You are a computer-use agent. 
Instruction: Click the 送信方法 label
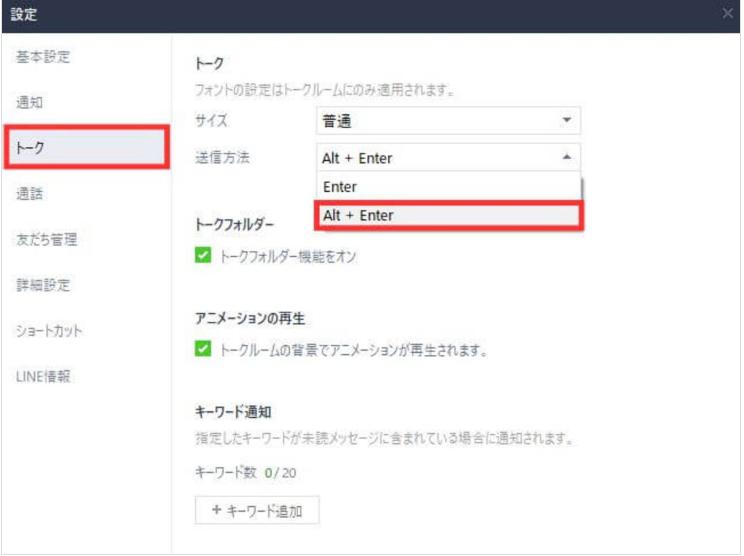click(222, 158)
